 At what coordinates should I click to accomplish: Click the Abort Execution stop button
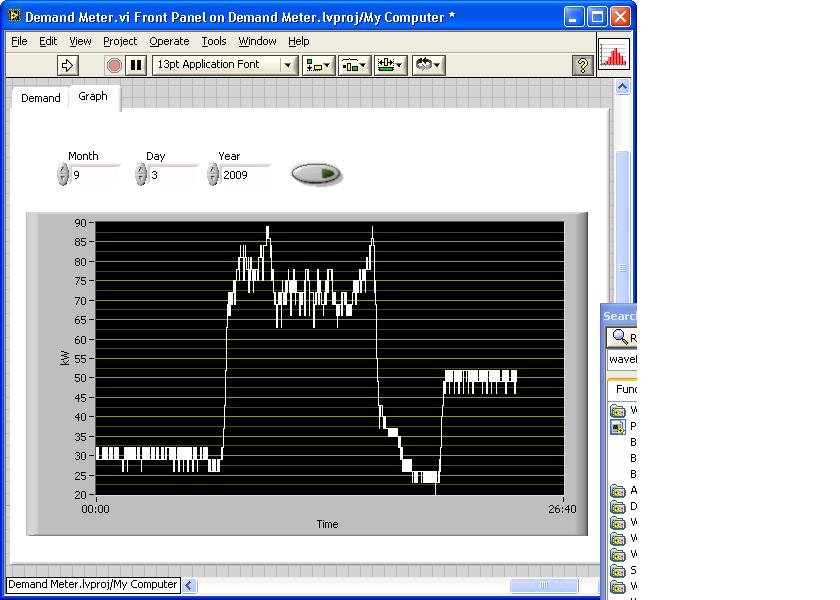point(114,65)
